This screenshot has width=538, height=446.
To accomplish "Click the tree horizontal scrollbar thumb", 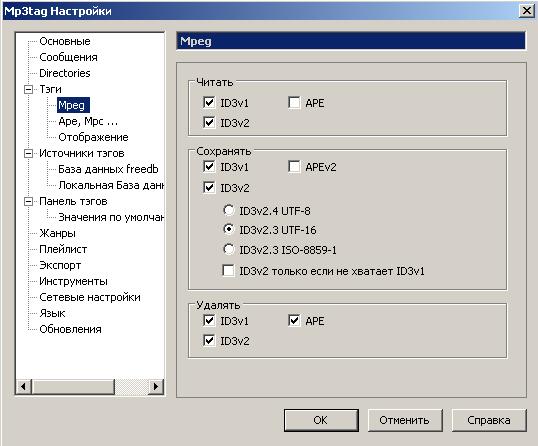I will pyautogui.click(x=73, y=387).
